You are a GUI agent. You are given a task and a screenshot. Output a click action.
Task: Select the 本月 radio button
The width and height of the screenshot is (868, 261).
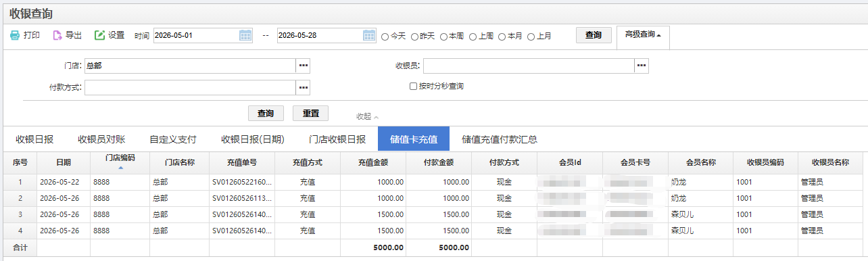[502, 37]
